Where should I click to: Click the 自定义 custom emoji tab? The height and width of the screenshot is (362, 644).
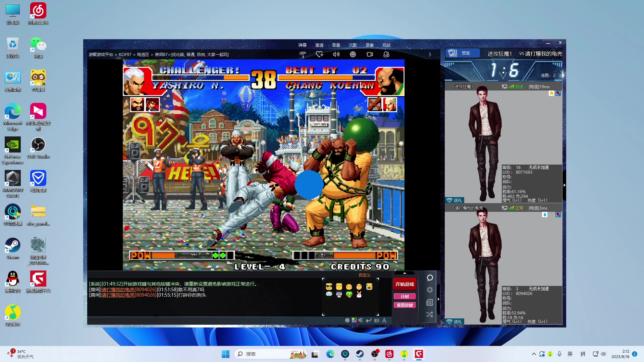tap(365, 275)
